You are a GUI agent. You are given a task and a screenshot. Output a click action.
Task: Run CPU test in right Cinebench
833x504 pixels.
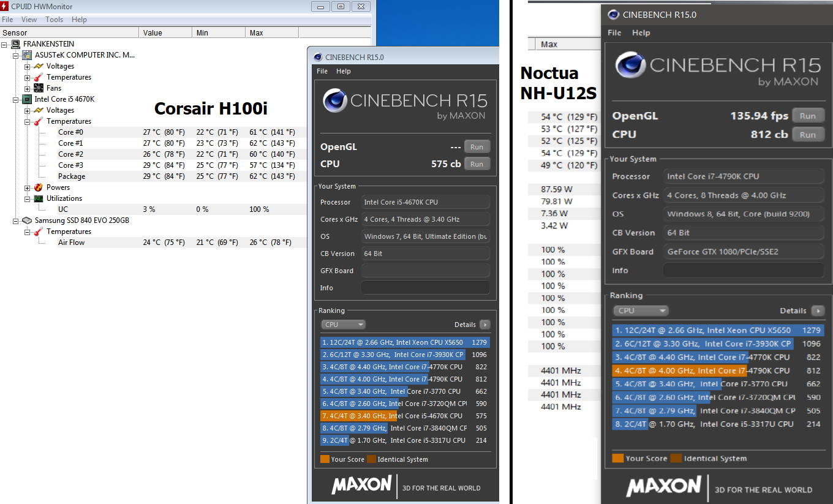[808, 135]
